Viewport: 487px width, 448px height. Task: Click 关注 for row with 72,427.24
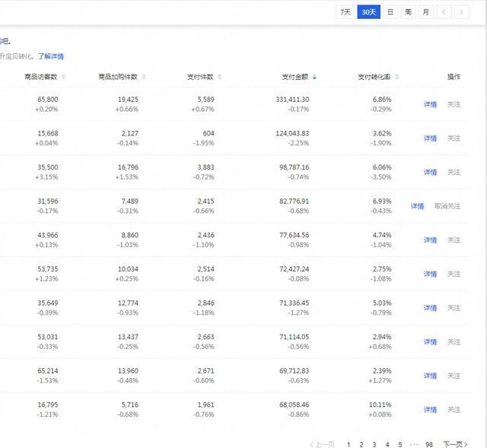point(454,274)
